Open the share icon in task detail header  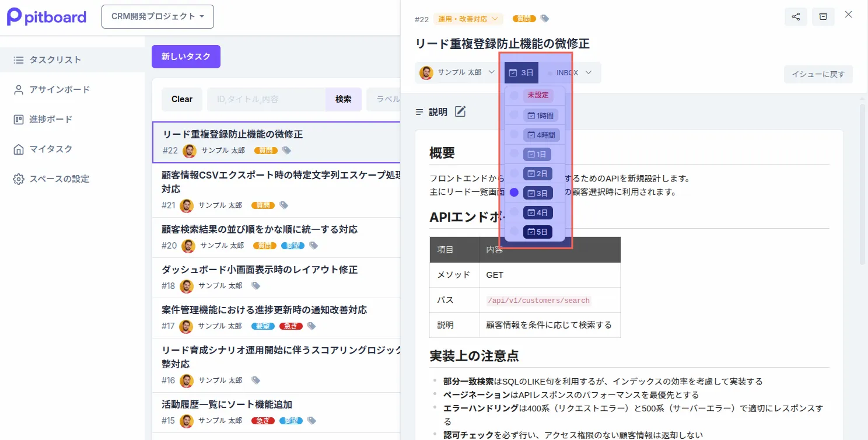click(796, 16)
